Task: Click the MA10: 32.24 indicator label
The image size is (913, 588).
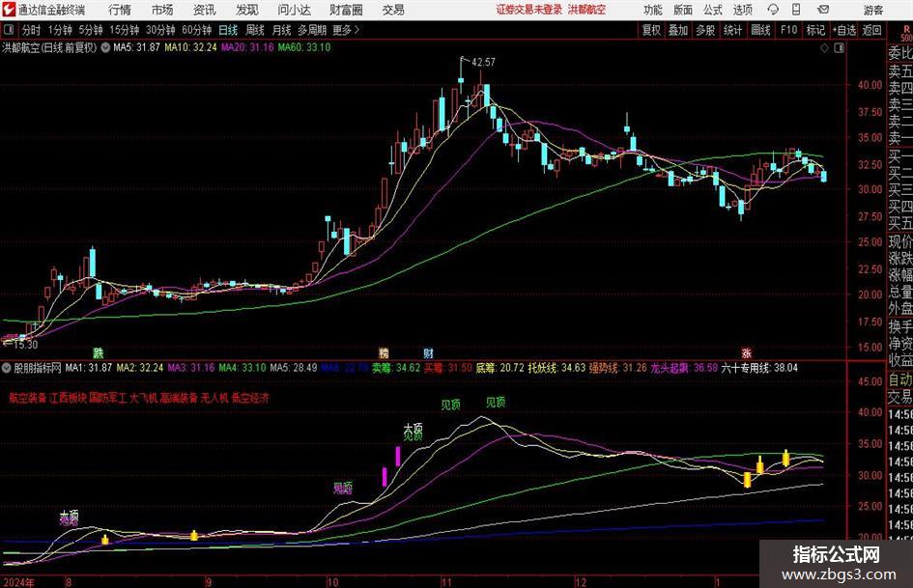Action: click(x=190, y=47)
